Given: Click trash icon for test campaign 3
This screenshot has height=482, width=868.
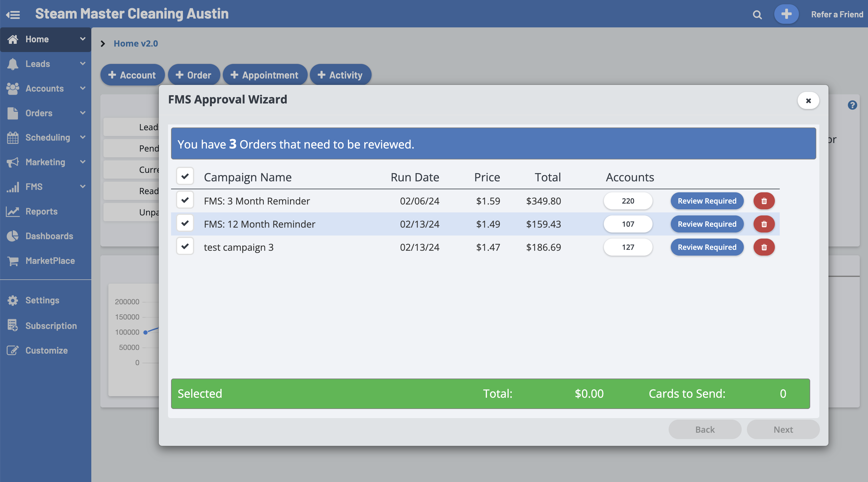Looking at the screenshot, I should pyautogui.click(x=764, y=247).
